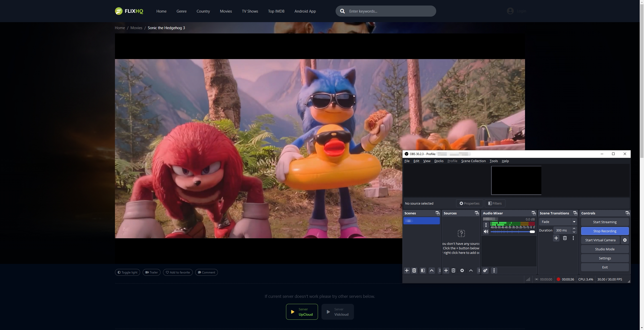Open advanced audio properties gears icon
The image size is (644, 330).
tap(485, 270)
